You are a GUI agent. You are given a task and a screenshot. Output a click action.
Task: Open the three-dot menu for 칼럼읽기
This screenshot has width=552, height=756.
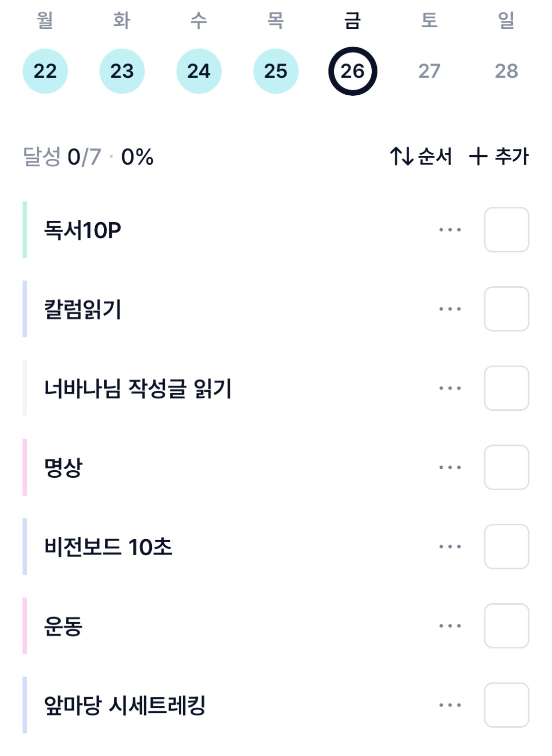click(450, 309)
